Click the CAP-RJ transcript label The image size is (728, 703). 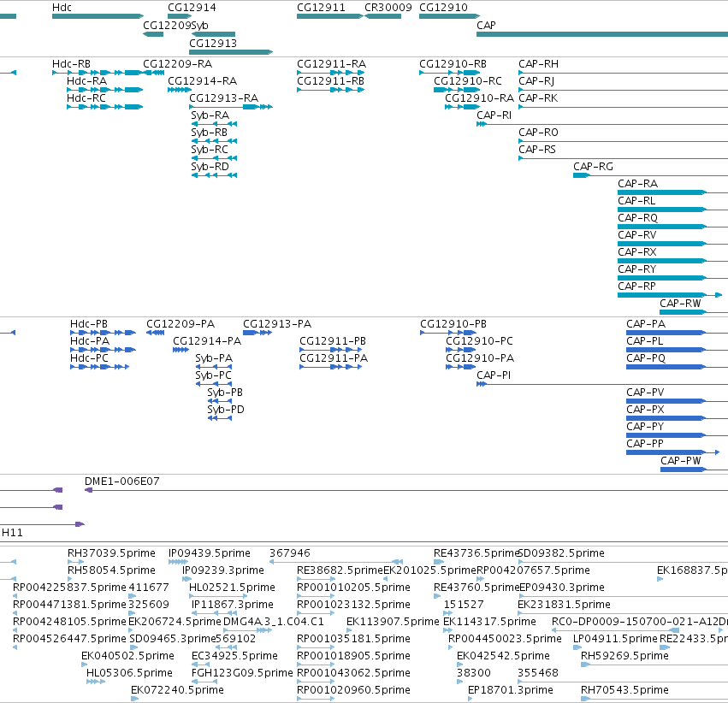[x=536, y=80]
